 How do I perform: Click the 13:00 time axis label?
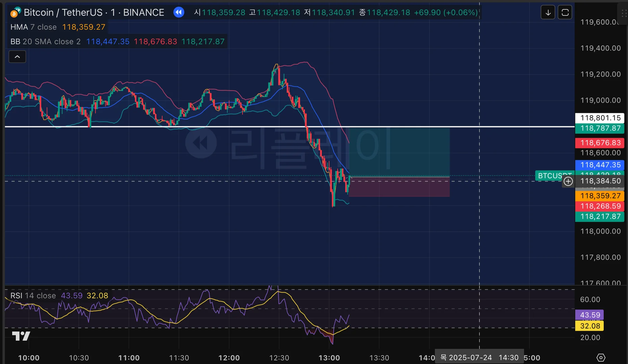pyautogui.click(x=329, y=358)
